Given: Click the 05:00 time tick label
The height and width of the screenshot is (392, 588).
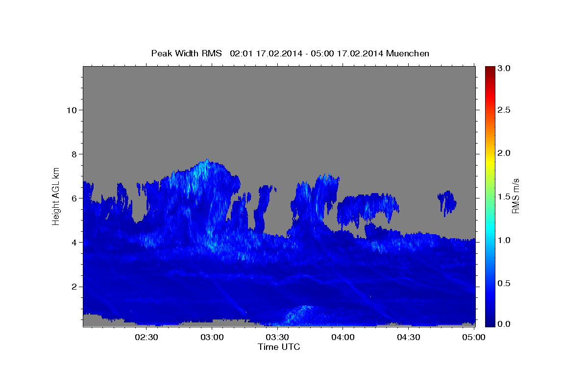Looking at the screenshot, I should (474, 337).
